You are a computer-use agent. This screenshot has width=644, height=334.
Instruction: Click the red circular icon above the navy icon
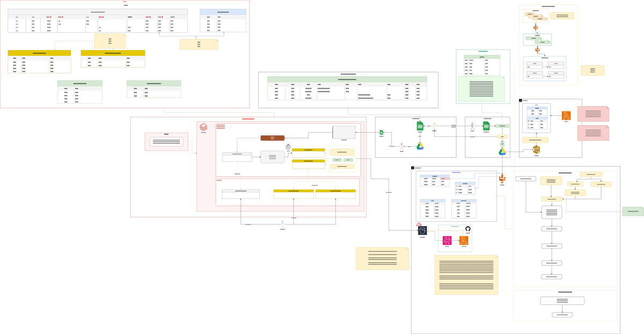tap(419, 224)
